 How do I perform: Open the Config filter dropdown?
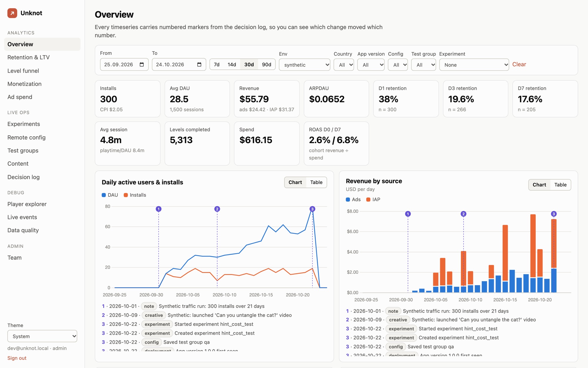point(398,65)
